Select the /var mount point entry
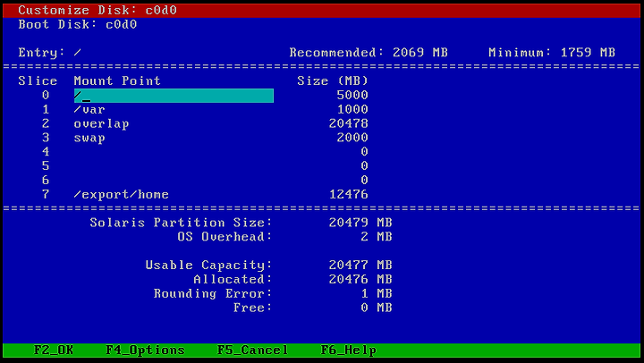Image resolution: width=644 pixels, height=363 pixels. click(x=89, y=110)
